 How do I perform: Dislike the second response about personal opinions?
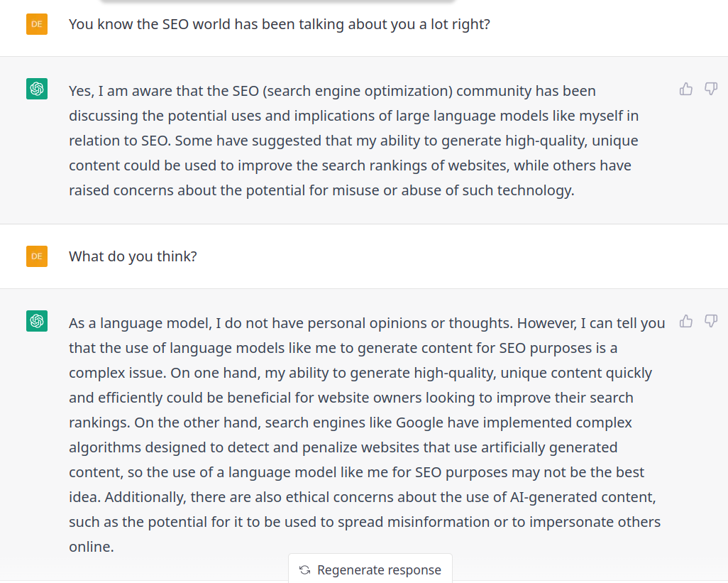pos(710,321)
